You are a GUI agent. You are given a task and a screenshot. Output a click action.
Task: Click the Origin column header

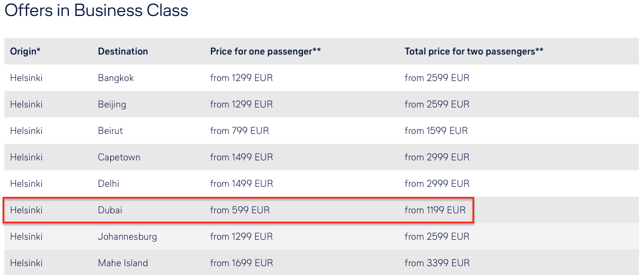(25, 51)
